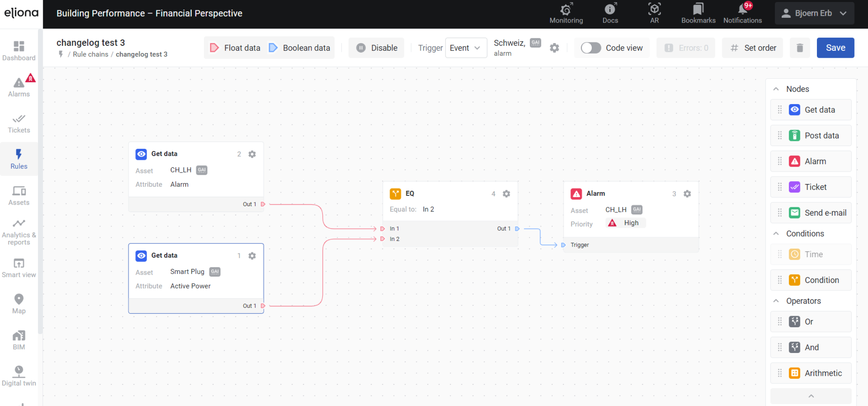Open Assets from the sidebar
868x406 pixels.
(x=19, y=195)
